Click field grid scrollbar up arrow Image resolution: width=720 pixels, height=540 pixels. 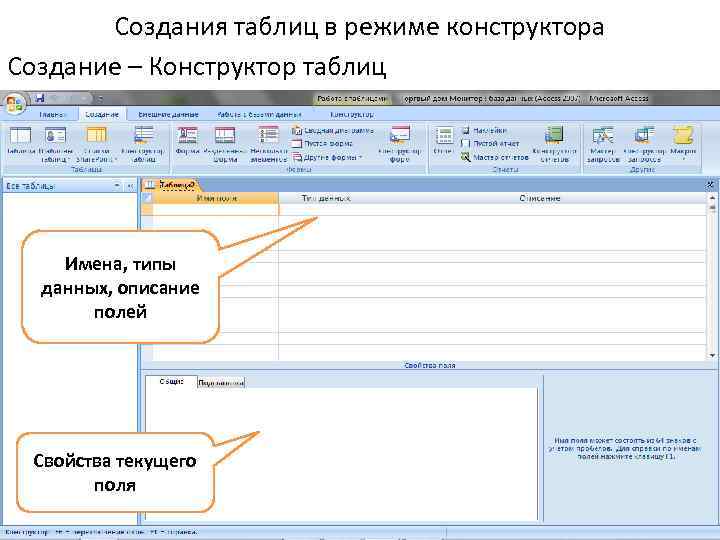click(712, 199)
